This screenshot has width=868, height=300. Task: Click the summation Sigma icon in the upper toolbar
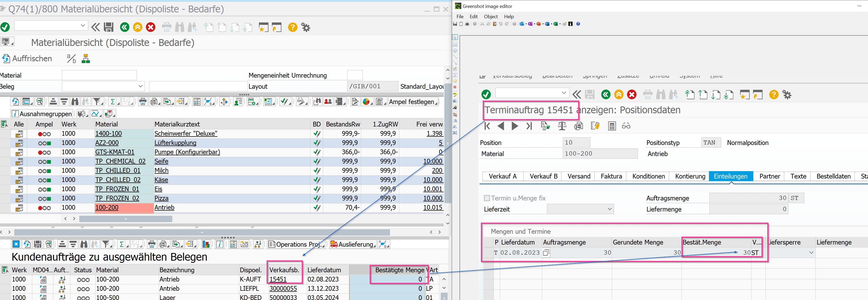point(113,102)
